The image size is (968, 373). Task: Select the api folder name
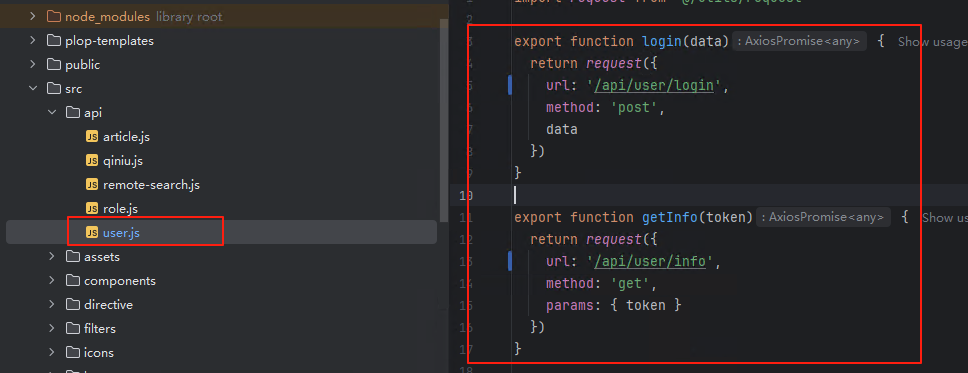tap(93, 113)
